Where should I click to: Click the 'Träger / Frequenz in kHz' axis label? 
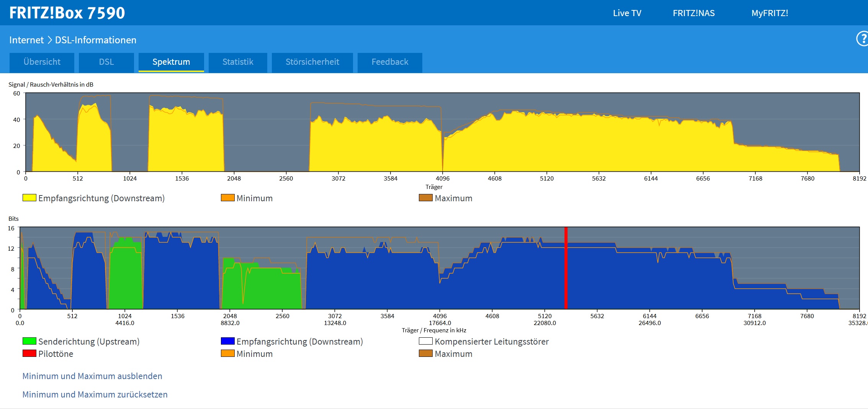tap(434, 330)
